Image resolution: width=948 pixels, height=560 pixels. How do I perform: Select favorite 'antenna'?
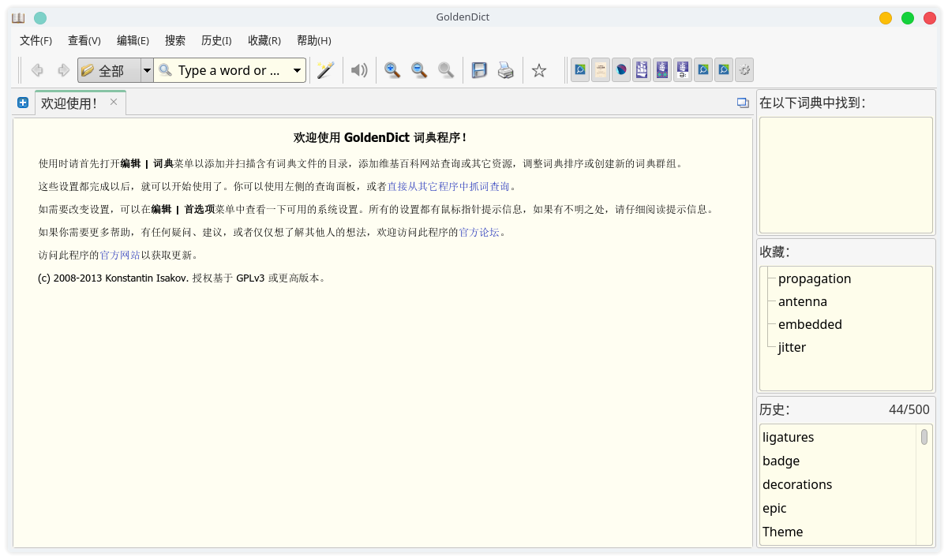803,301
